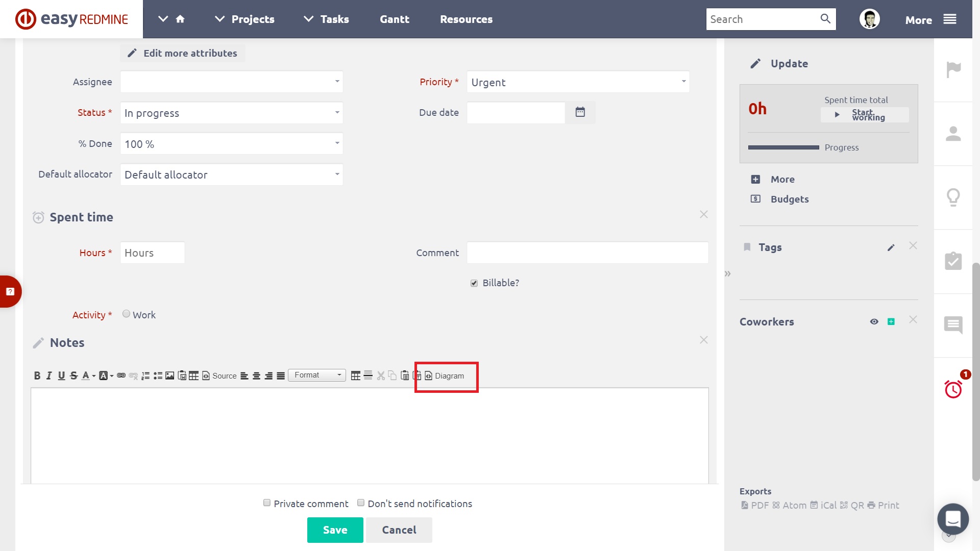Click inside the Due date field
980x551 pixels.
coord(516,112)
